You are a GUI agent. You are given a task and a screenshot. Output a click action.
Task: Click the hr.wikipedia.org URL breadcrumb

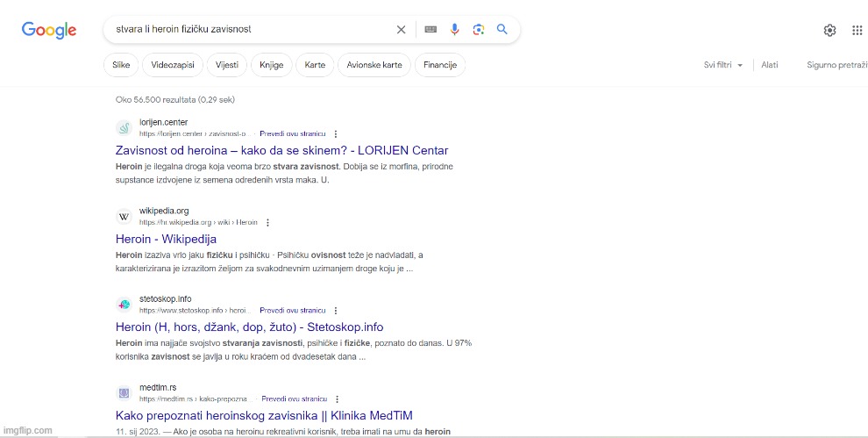click(x=198, y=223)
